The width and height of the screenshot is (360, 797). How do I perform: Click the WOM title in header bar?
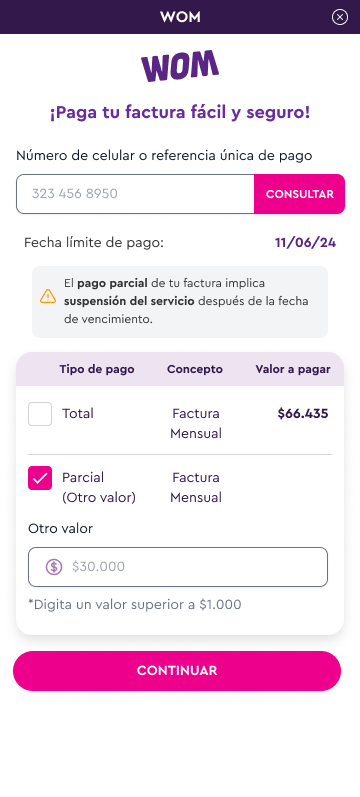[180, 17]
